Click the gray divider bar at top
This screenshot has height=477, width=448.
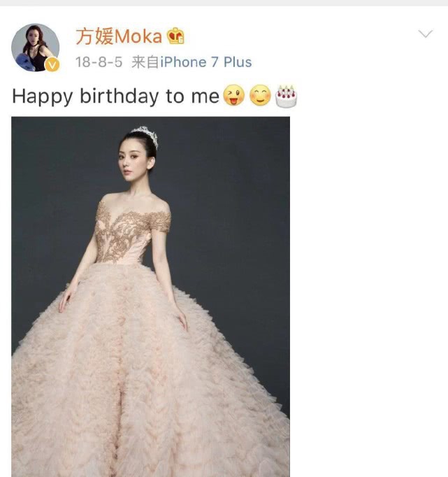224,3
